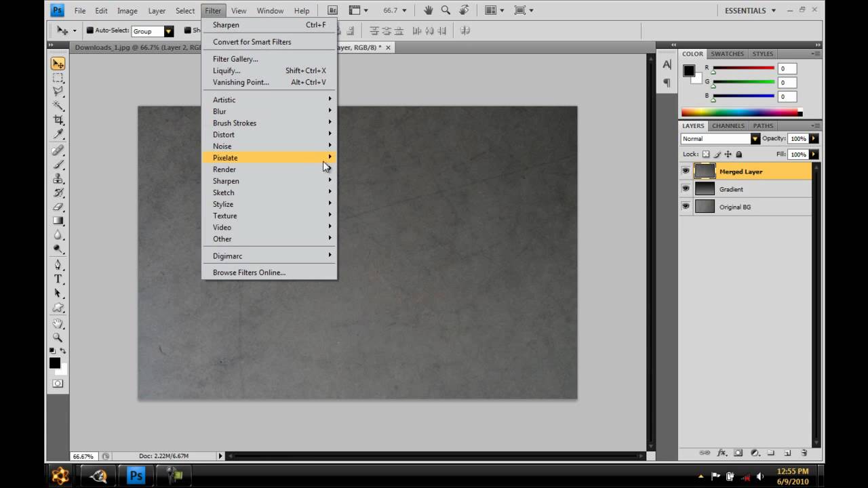The height and width of the screenshot is (488, 868).
Task: Select the Horizontal Type tool
Action: pyautogui.click(x=58, y=279)
